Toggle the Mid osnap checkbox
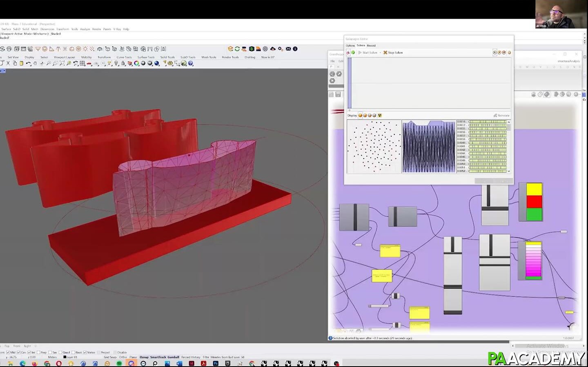The width and height of the screenshot is (588, 367). point(8,352)
